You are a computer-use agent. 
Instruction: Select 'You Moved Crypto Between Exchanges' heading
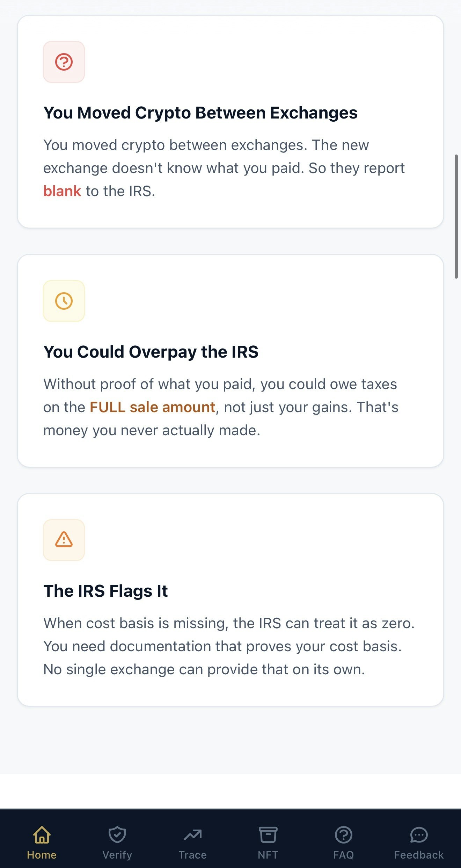[200, 113]
